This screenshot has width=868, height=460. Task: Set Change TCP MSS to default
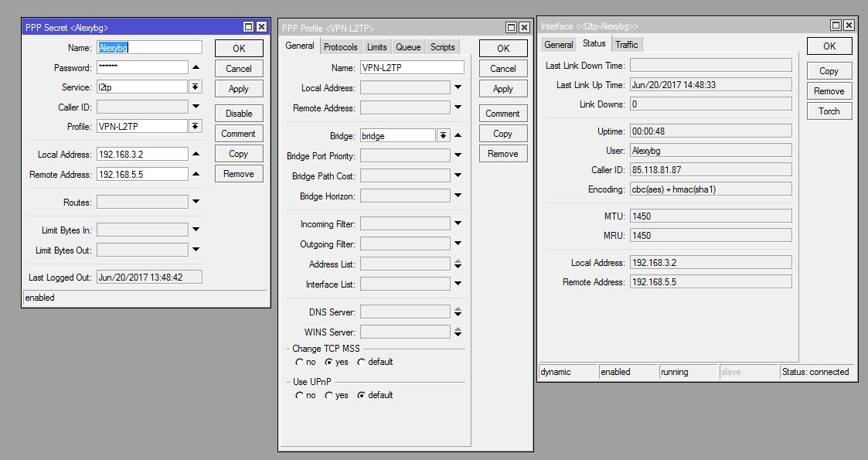[x=361, y=362]
